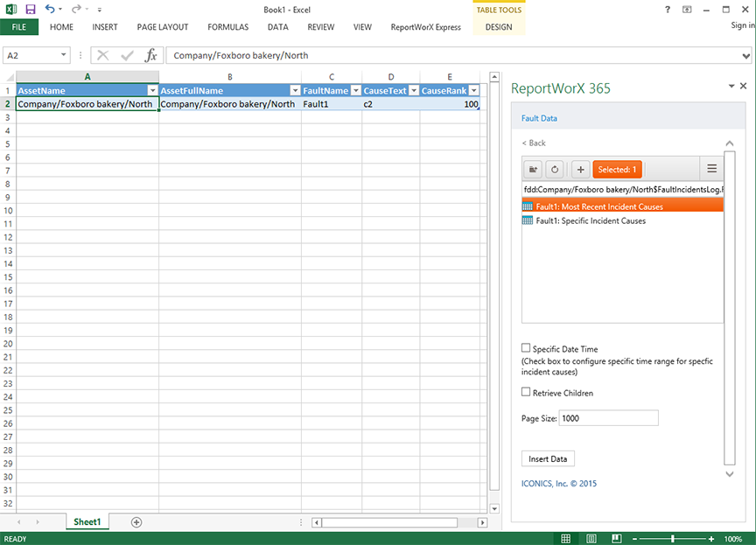The height and width of the screenshot is (545, 756).
Task: Open the Name Box dropdown
Action: [x=65, y=55]
